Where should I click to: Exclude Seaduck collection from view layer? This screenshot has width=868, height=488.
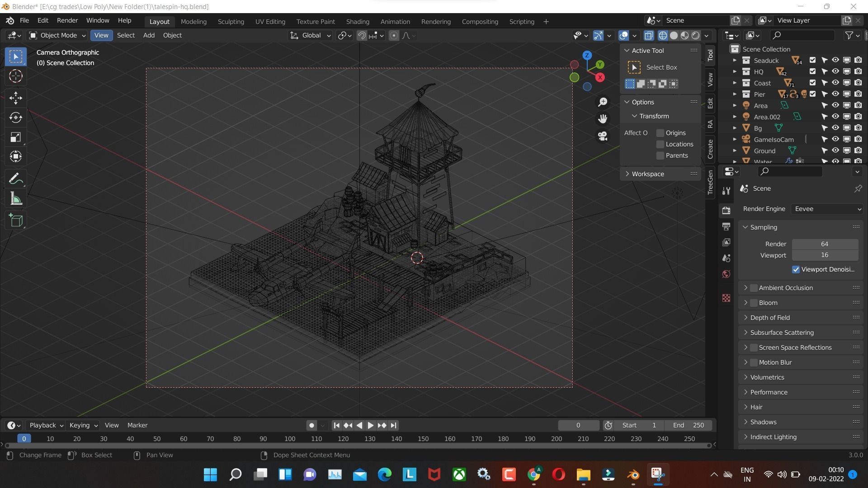812,60
